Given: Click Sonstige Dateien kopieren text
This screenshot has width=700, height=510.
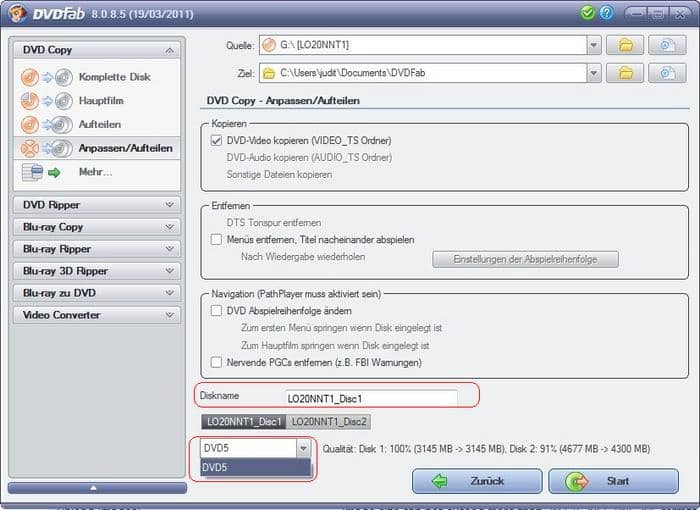Looking at the screenshot, I should tap(279, 175).
